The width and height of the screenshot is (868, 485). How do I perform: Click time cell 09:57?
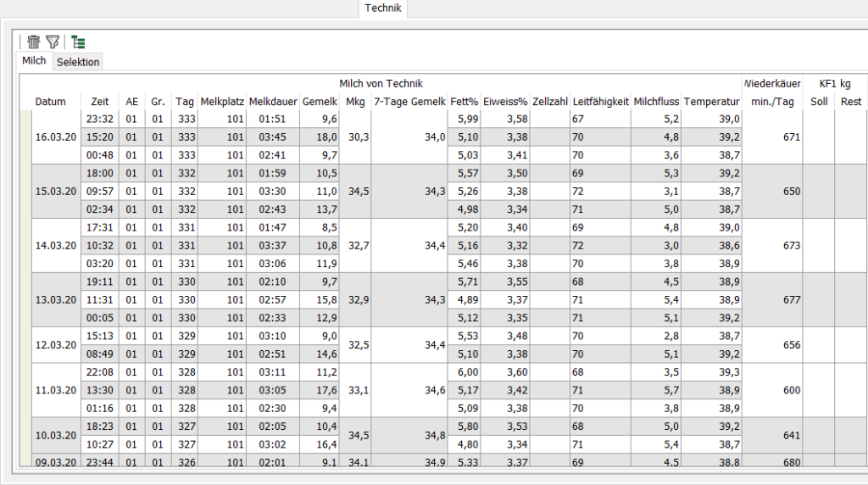click(x=100, y=192)
